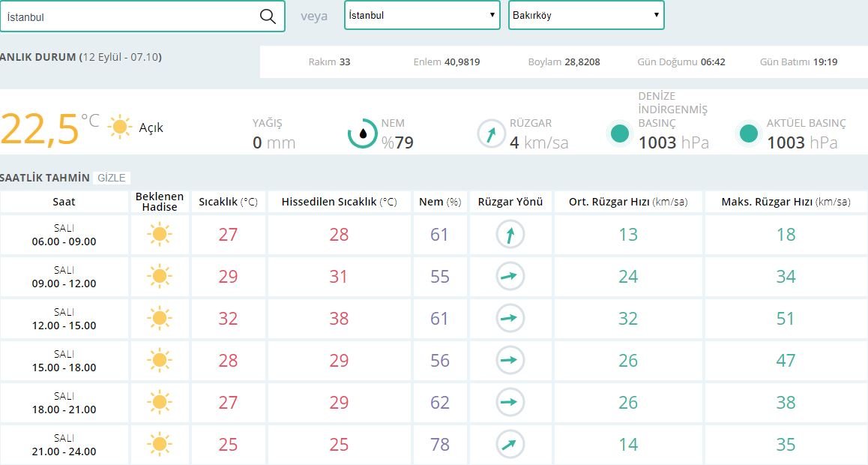Click the 22,5 °C current temperature reading
The image size is (868, 465).
pos(41,129)
